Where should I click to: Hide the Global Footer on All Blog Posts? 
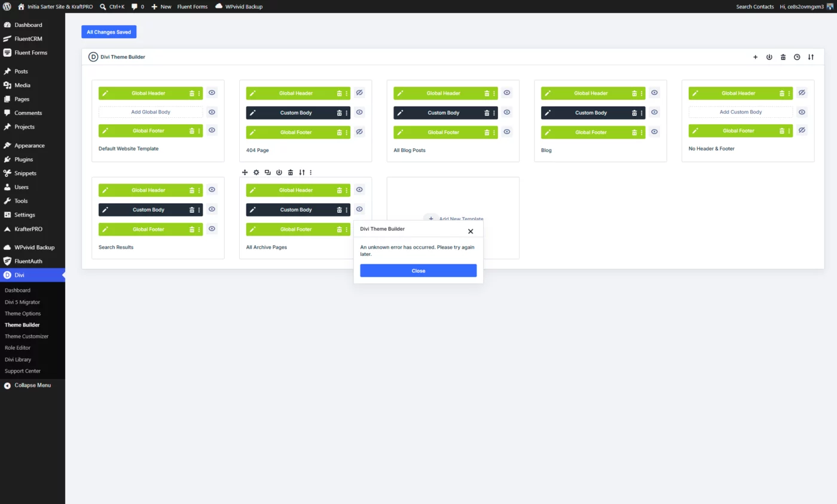pos(507,132)
